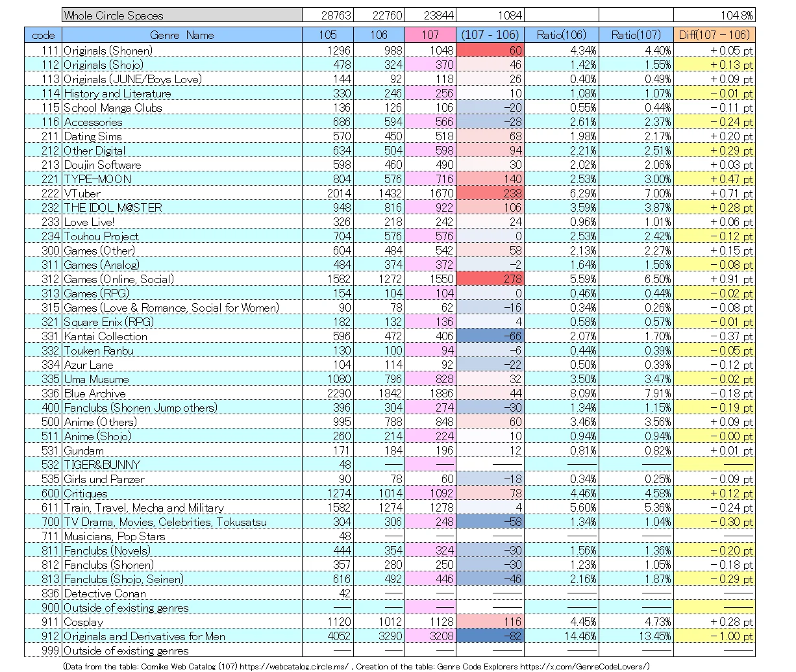
Task: Click the 'Other Digital' genre cell
Action: [x=182, y=151]
